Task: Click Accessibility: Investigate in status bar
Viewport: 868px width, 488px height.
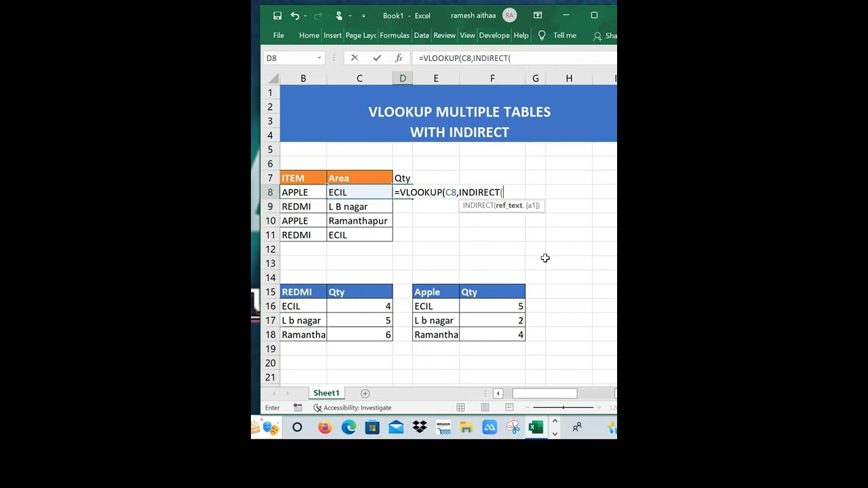Action: pyautogui.click(x=352, y=407)
